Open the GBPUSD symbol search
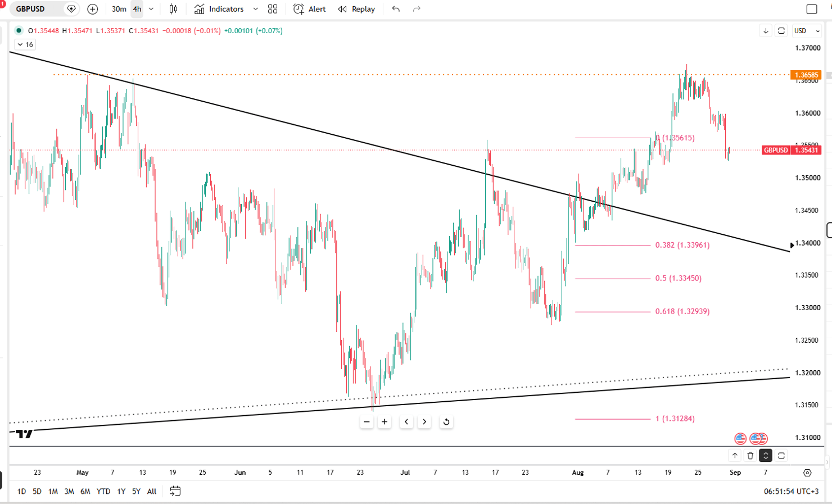 point(30,9)
